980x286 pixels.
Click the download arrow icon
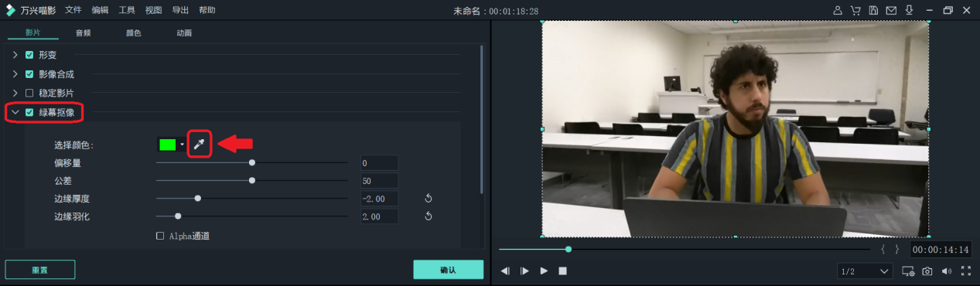(x=909, y=10)
